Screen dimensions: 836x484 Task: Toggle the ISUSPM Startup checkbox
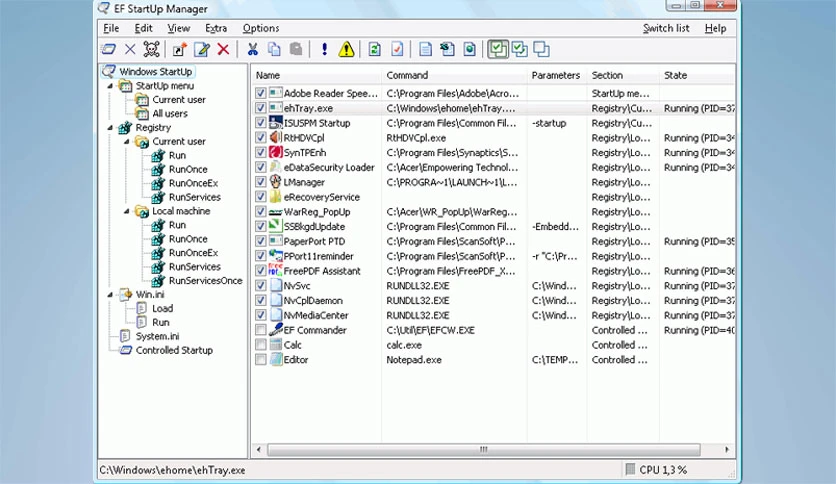(260, 123)
